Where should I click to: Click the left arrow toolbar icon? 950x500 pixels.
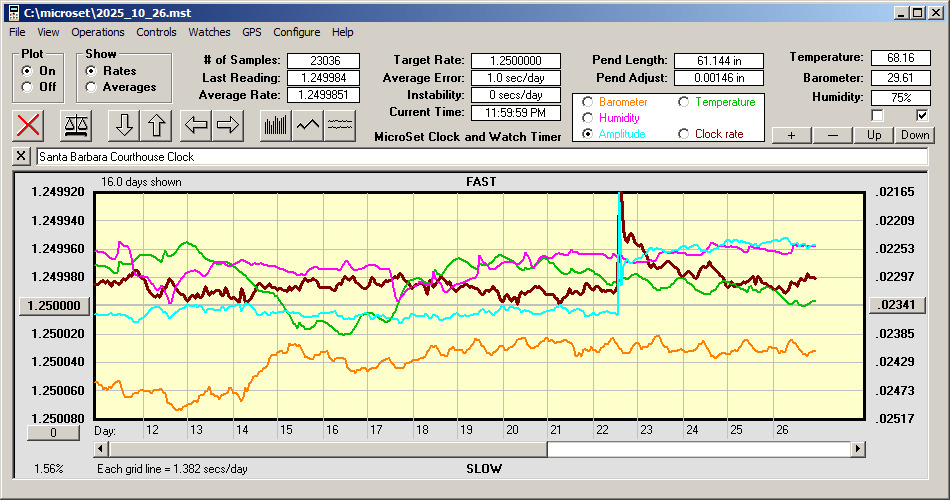pos(196,125)
